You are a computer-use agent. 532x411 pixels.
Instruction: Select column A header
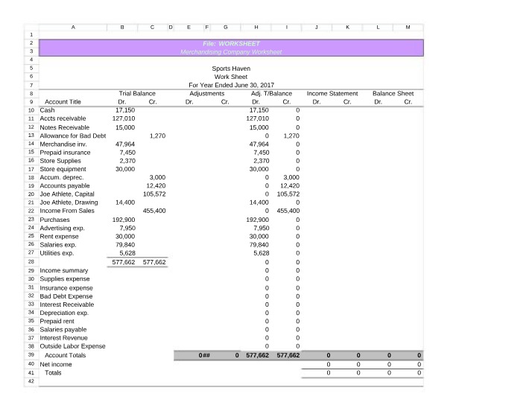tap(73, 27)
